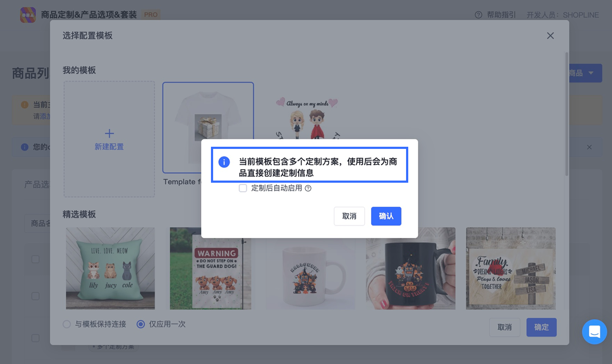Viewport: 612px width, 364px height.
Task: Click the blue info icon in the dialog
Action: (x=224, y=162)
